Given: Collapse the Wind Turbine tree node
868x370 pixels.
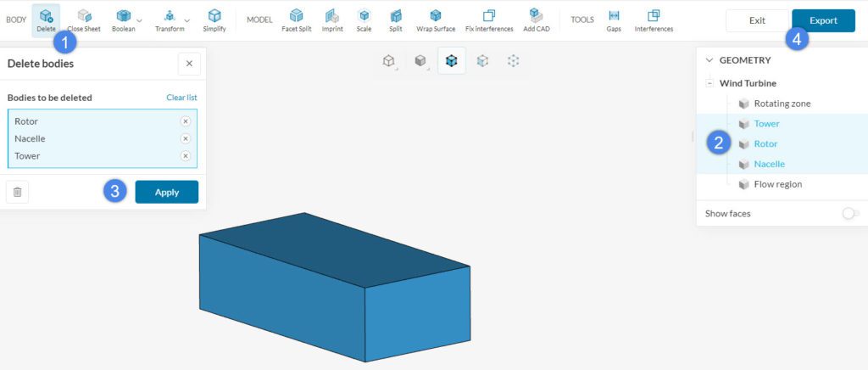Looking at the screenshot, I should [709, 84].
